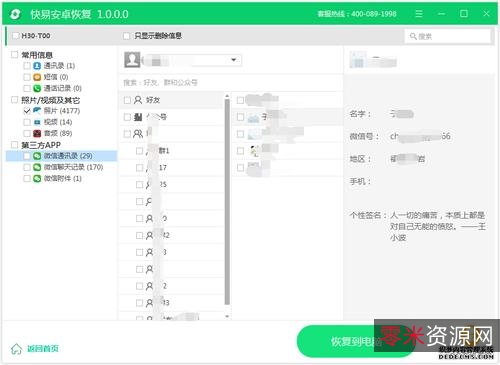Select 视频 (14) in the sidebar

58,122
